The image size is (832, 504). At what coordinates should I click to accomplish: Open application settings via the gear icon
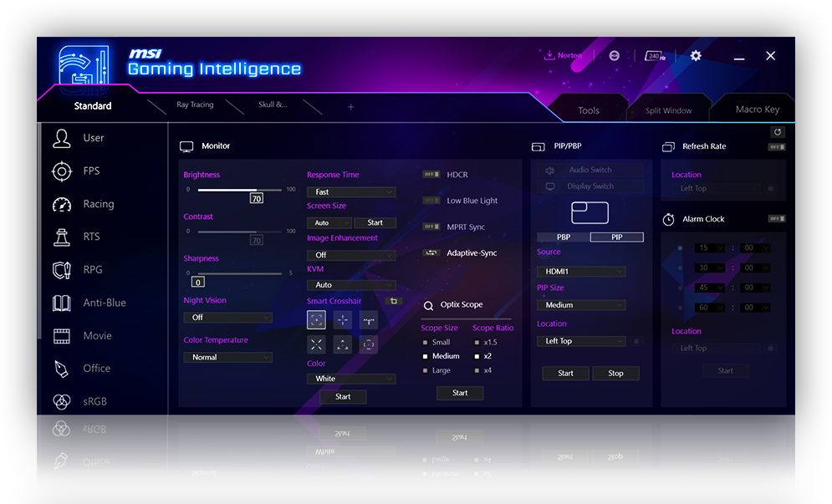(x=696, y=55)
